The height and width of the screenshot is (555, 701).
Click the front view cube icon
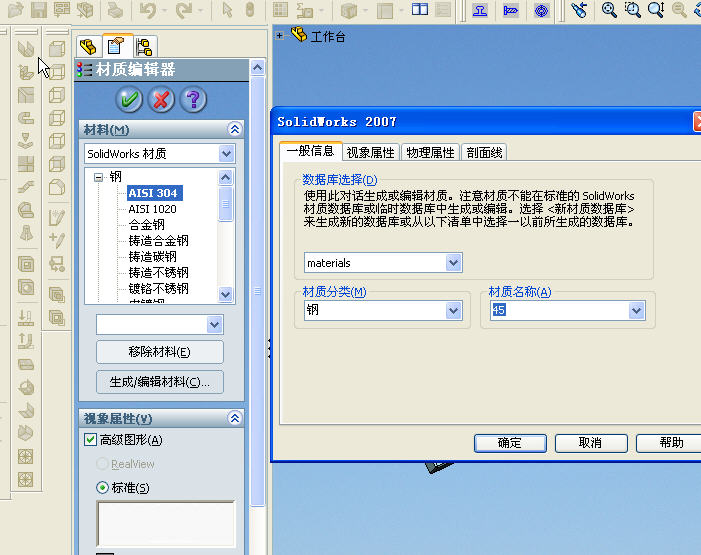click(57, 48)
